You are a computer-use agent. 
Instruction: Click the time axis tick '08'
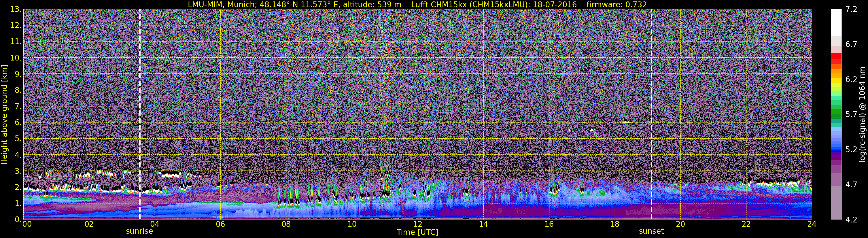[286, 224]
